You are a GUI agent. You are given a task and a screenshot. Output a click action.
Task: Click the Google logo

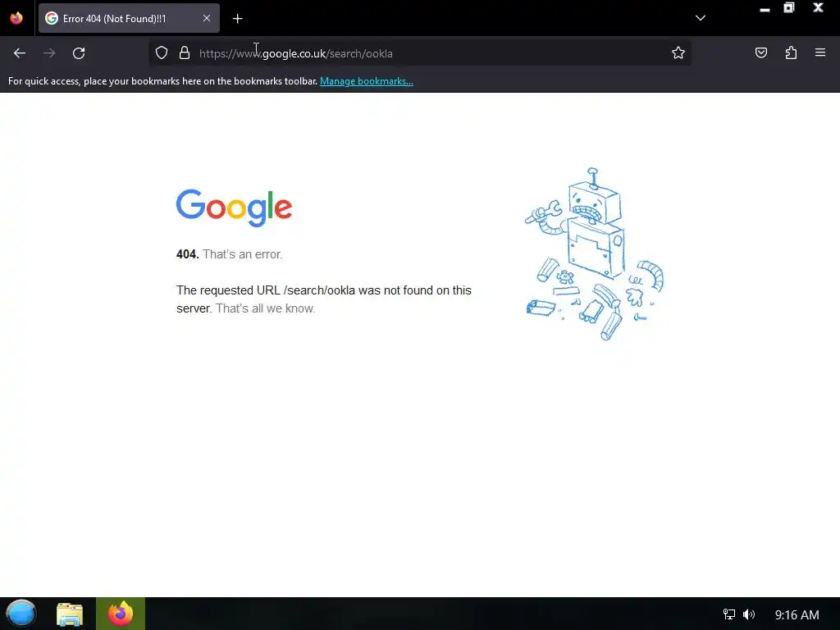[234, 208]
